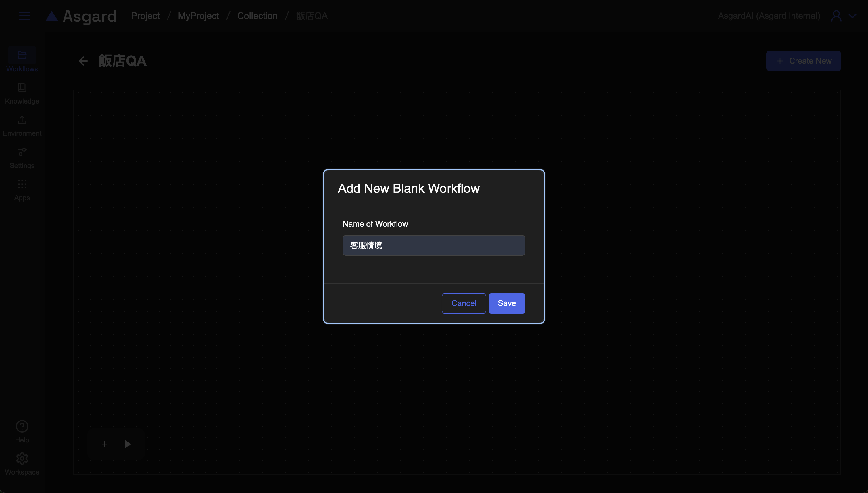Image resolution: width=868 pixels, height=493 pixels.
Task: Go to the Collection breadcrumb
Action: pyautogui.click(x=257, y=16)
